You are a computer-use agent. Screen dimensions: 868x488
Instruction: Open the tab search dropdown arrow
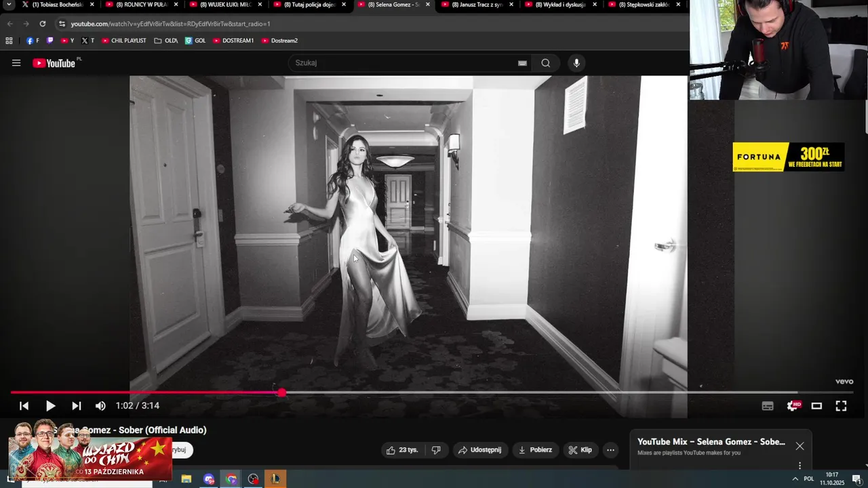point(8,5)
